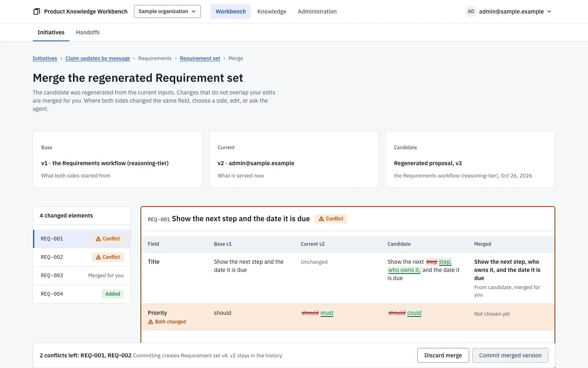Click the Base card 'v1 · the Requirements workflow' text
This screenshot has height=368, width=588.
point(105,163)
